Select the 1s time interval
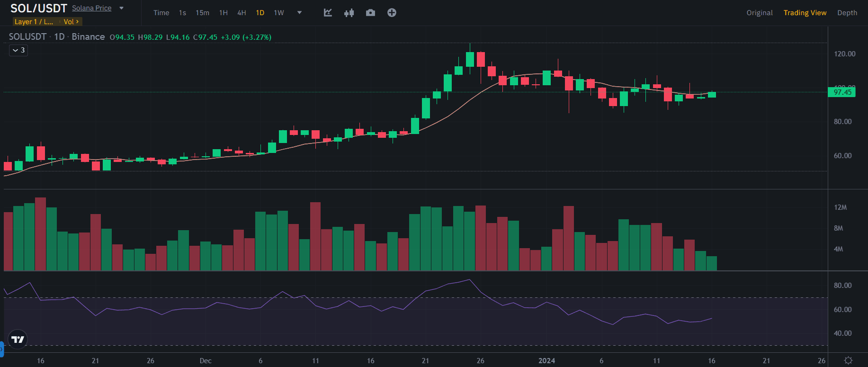The image size is (868, 367). [x=182, y=13]
